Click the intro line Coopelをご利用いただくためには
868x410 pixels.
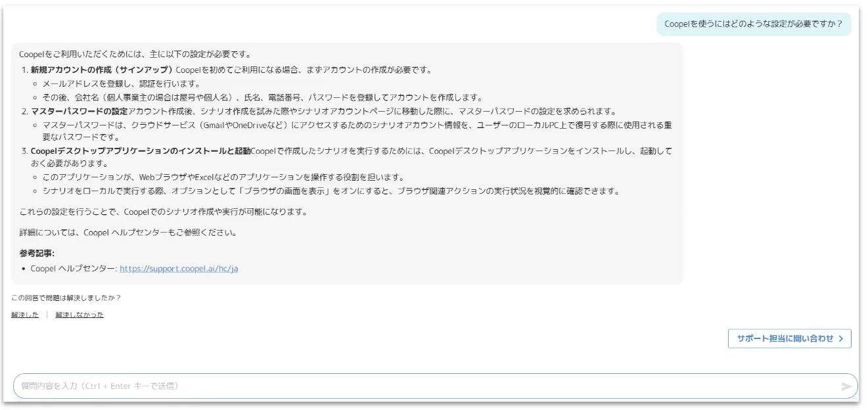pos(135,55)
